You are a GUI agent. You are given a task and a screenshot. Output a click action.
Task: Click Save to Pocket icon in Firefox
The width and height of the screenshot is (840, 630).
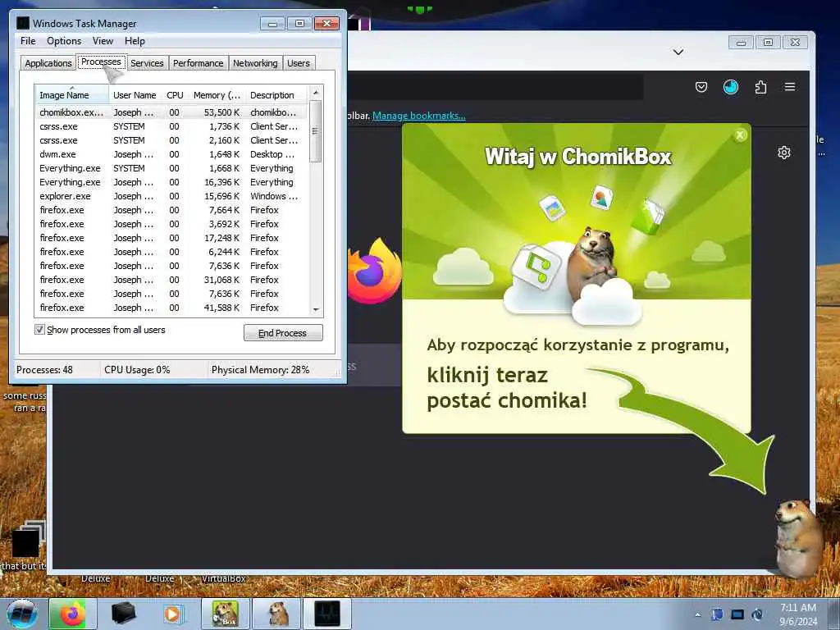[x=701, y=87]
